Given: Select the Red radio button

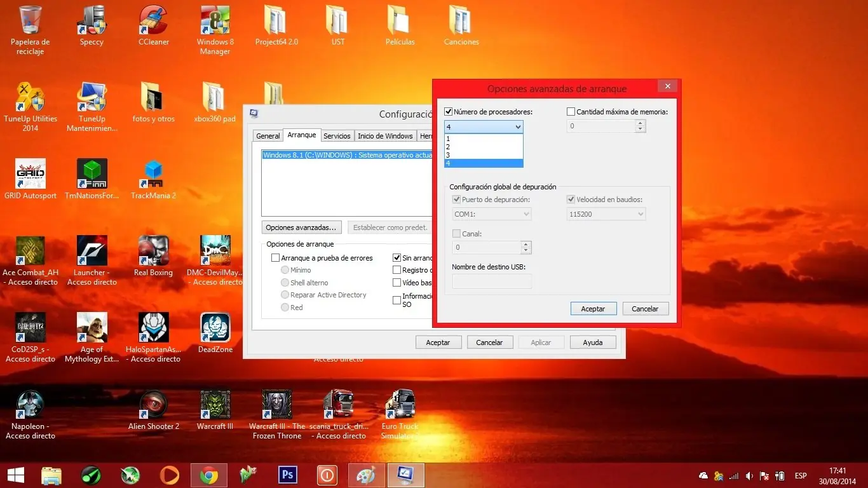Looking at the screenshot, I should [x=285, y=308].
